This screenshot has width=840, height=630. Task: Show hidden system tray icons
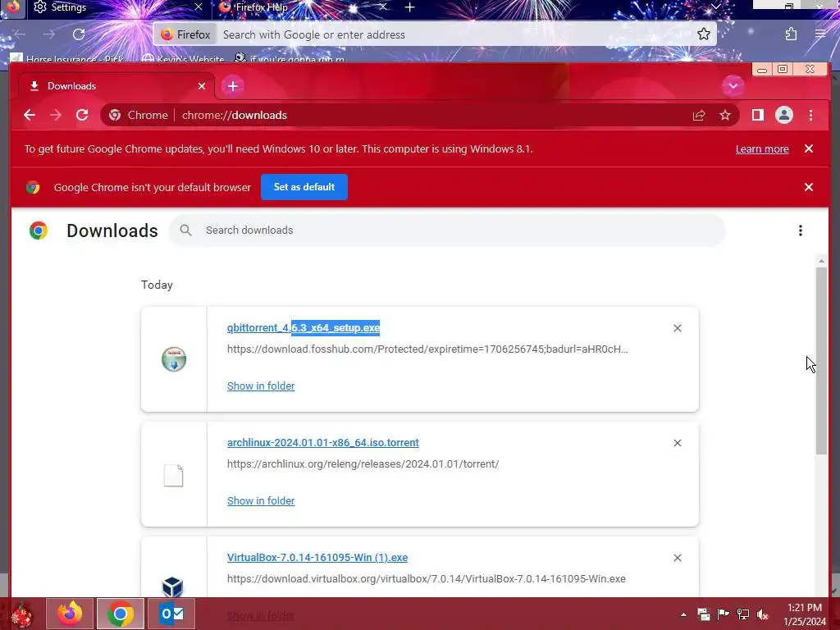click(683, 614)
